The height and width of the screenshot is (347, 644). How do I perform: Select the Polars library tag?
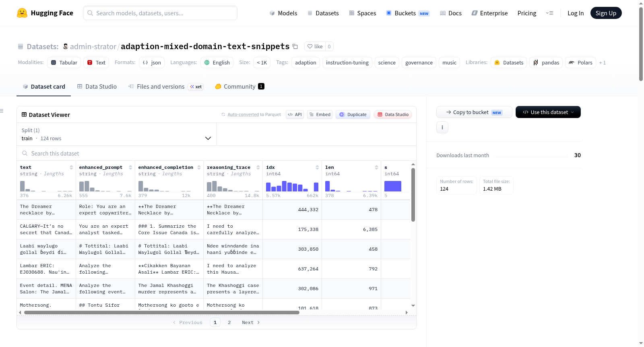coord(580,62)
